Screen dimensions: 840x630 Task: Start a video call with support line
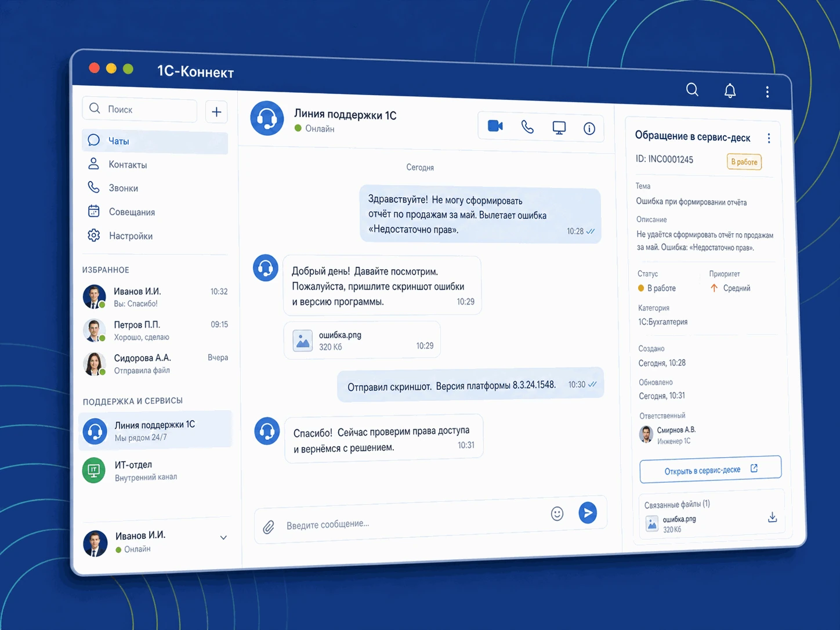coord(495,126)
